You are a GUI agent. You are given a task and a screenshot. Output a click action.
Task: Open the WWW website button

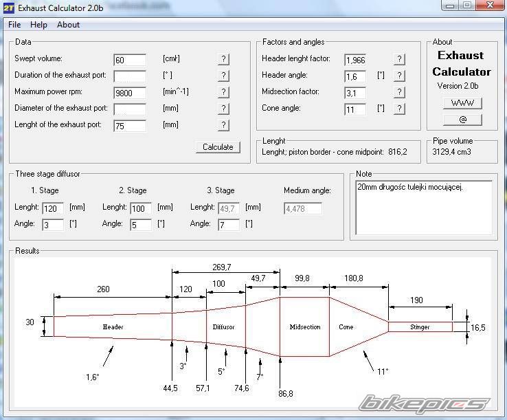click(x=462, y=103)
